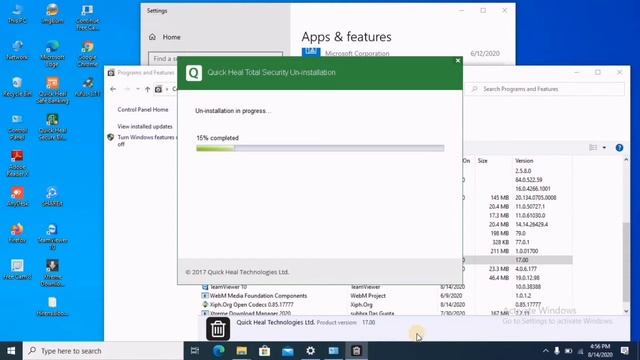The width and height of the screenshot is (640, 360).
Task: Open Task View from taskbar
Action: 195,351
